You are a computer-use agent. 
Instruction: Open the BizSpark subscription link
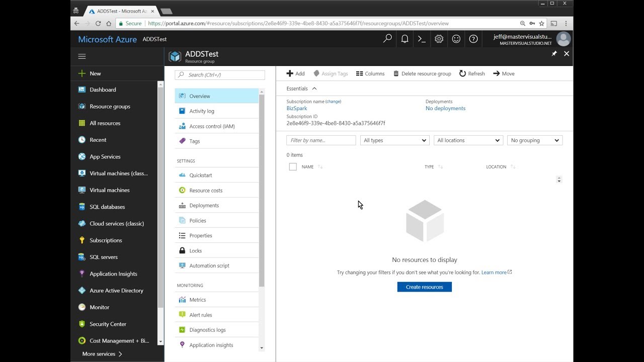pos(296,108)
